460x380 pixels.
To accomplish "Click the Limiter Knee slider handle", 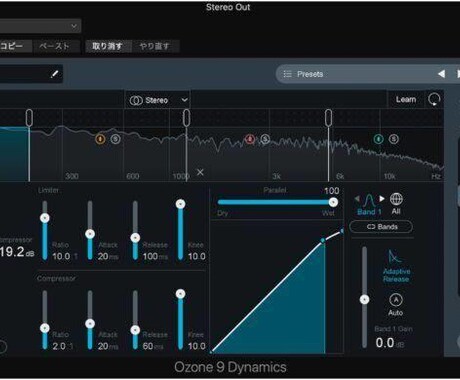I will pos(180,204).
